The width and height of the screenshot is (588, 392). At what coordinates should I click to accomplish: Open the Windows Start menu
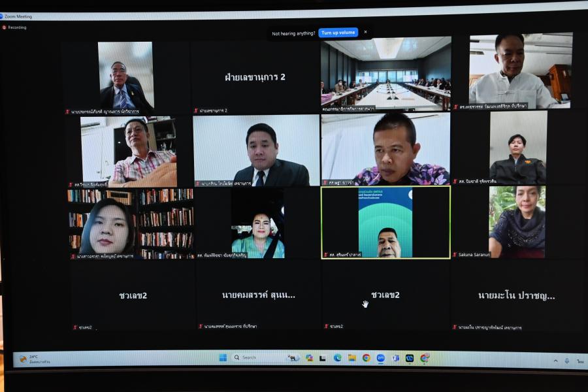[x=223, y=357]
